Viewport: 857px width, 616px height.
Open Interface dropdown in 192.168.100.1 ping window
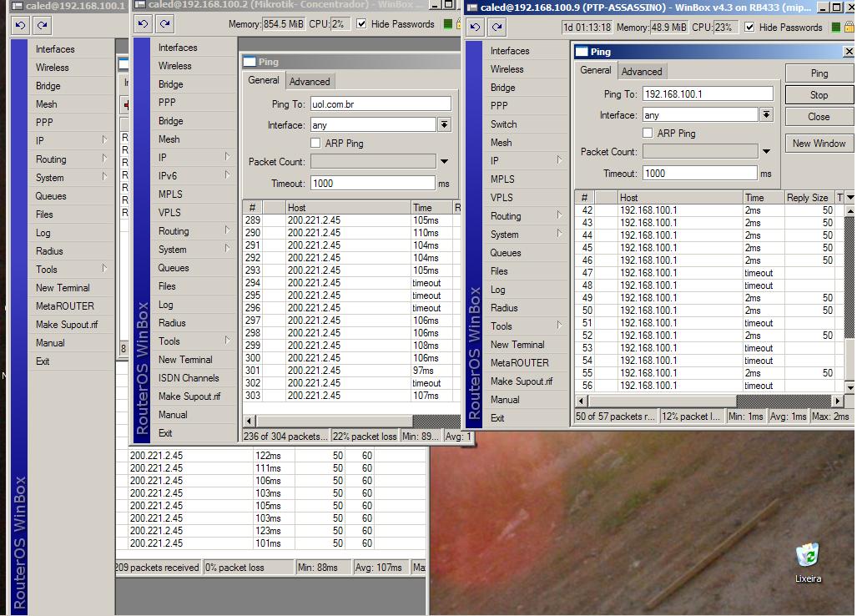(x=766, y=115)
